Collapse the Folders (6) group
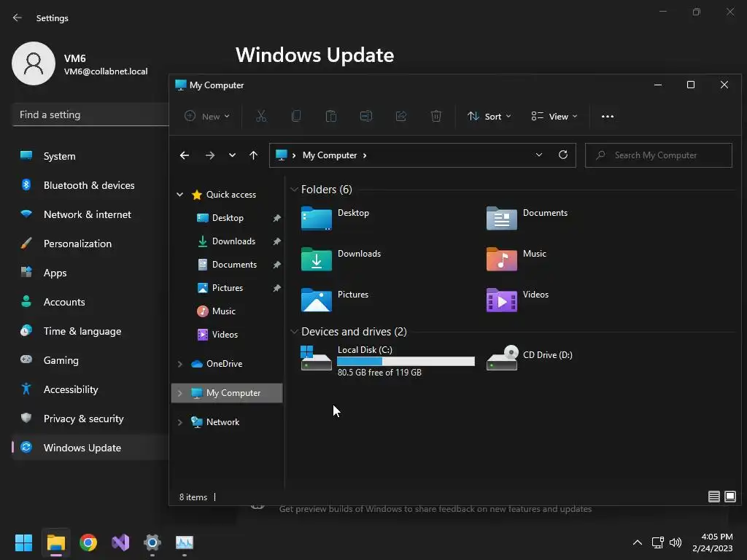Image resolution: width=747 pixels, height=560 pixels. click(294, 190)
